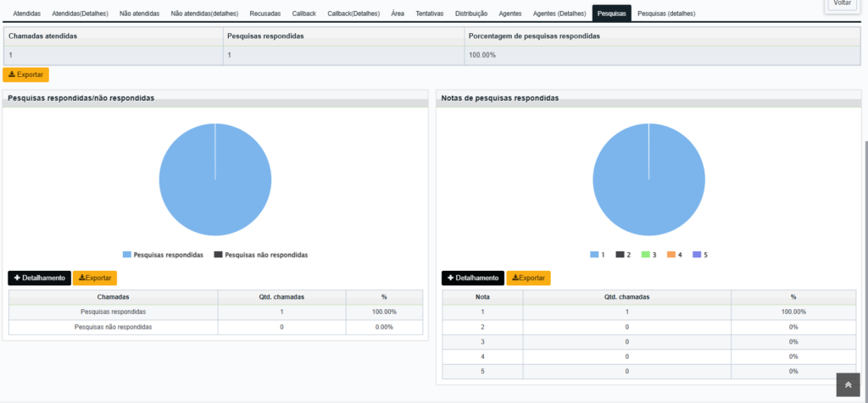Click the scroll-to-top double chevron icon
This screenshot has width=868, height=403.
tap(848, 384)
